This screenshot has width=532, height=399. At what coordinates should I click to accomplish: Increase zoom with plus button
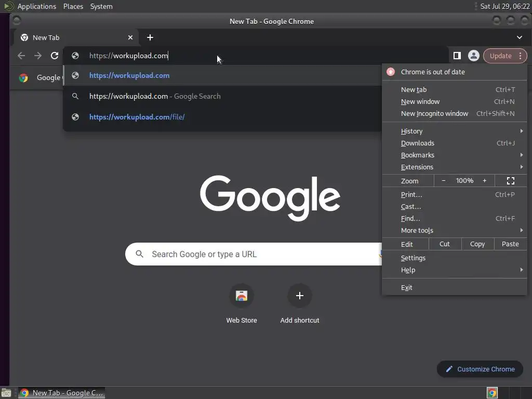[485, 181]
